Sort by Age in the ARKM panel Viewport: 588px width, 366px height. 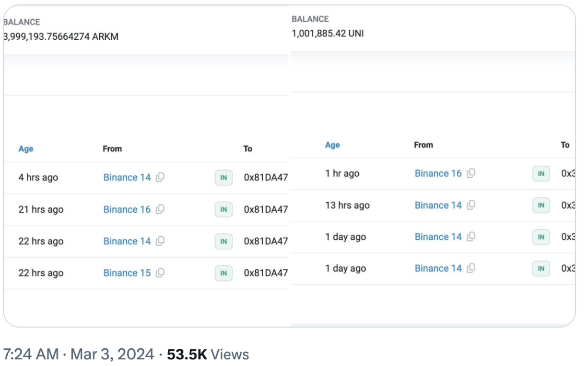click(26, 149)
